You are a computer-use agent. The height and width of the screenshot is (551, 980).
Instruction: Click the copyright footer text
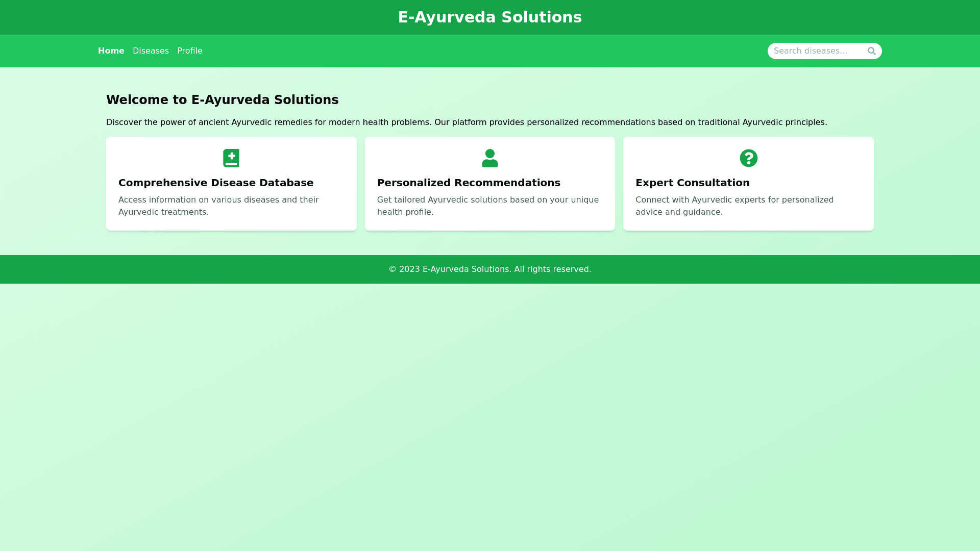489,269
